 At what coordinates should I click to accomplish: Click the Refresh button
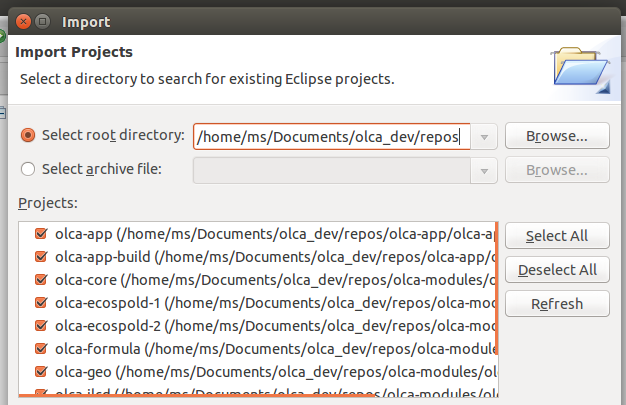click(557, 304)
